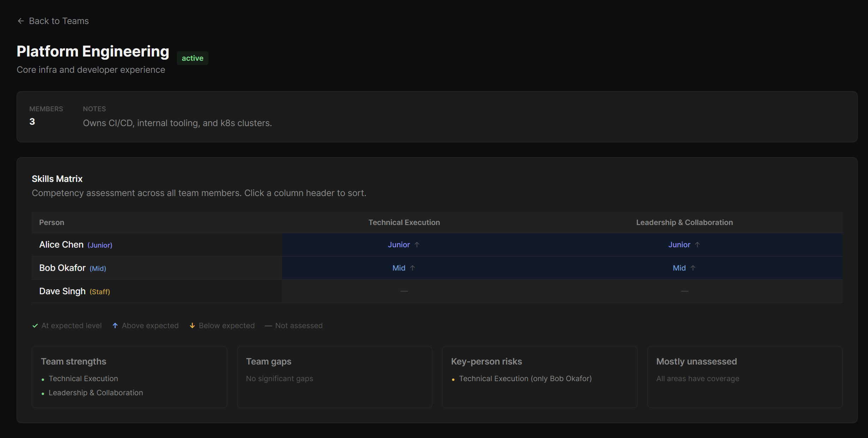Click the Above expected legend label

point(150,326)
